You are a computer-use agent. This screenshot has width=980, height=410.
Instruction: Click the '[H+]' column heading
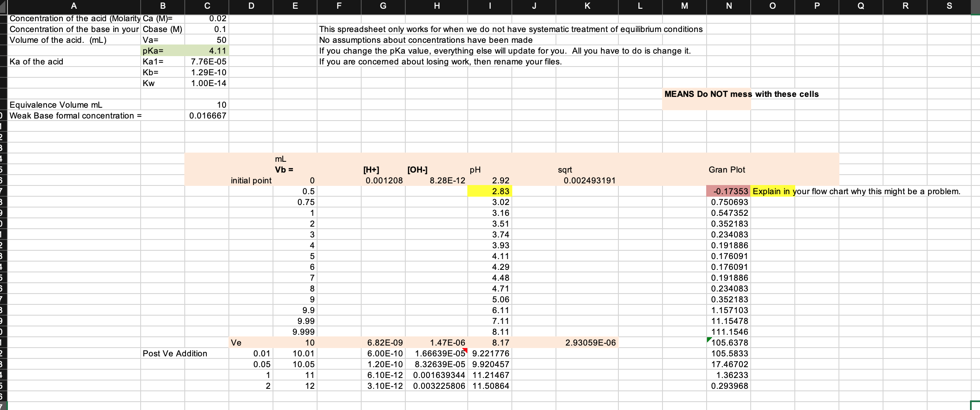click(x=383, y=170)
